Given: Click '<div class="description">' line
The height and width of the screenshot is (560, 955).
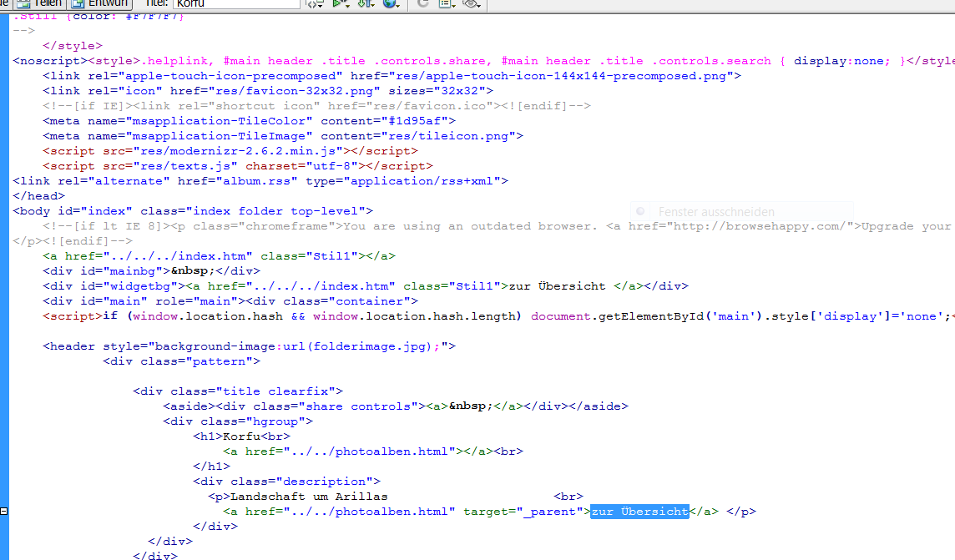Looking at the screenshot, I should coord(287,482).
